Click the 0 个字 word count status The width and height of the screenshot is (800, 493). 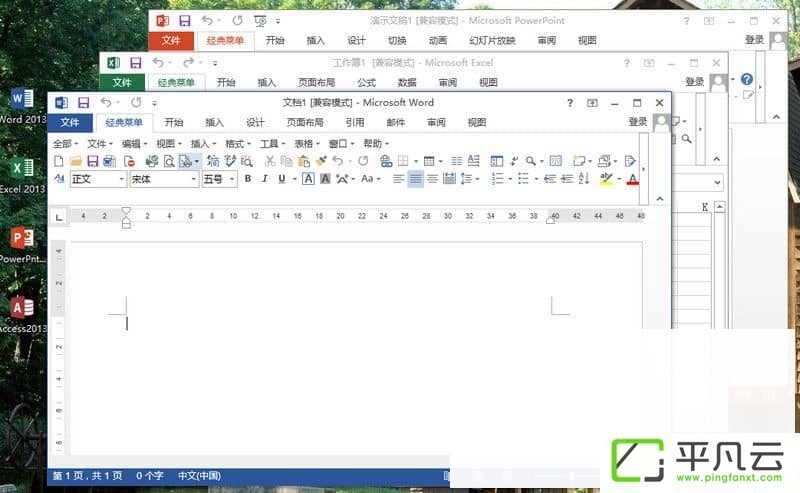coord(150,476)
